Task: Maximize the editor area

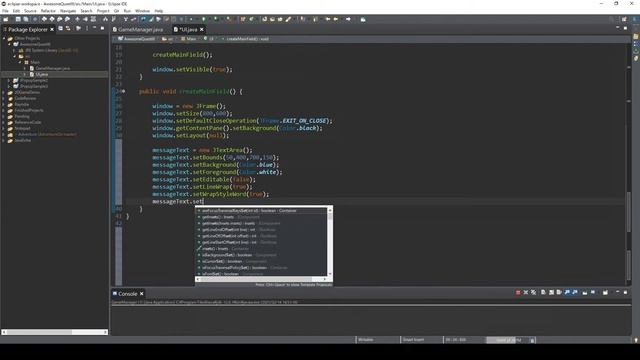Action: coord(625,28)
